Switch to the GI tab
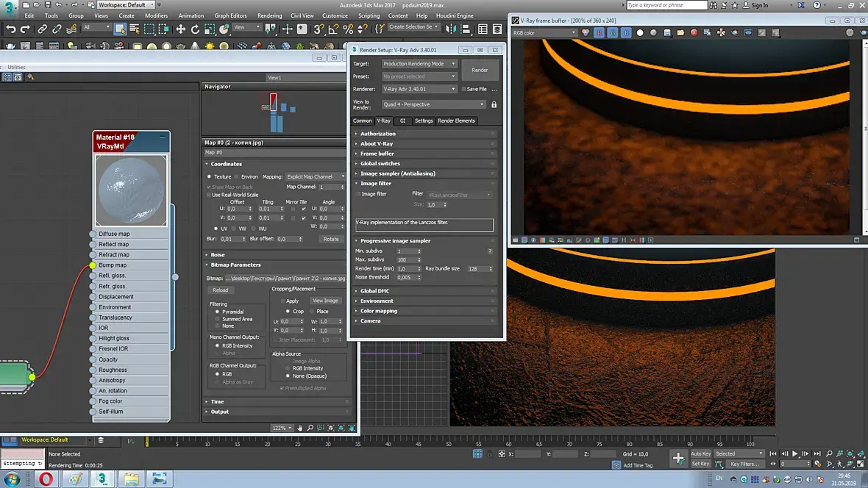Image resolution: width=868 pixels, height=488 pixels. pyautogui.click(x=402, y=121)
